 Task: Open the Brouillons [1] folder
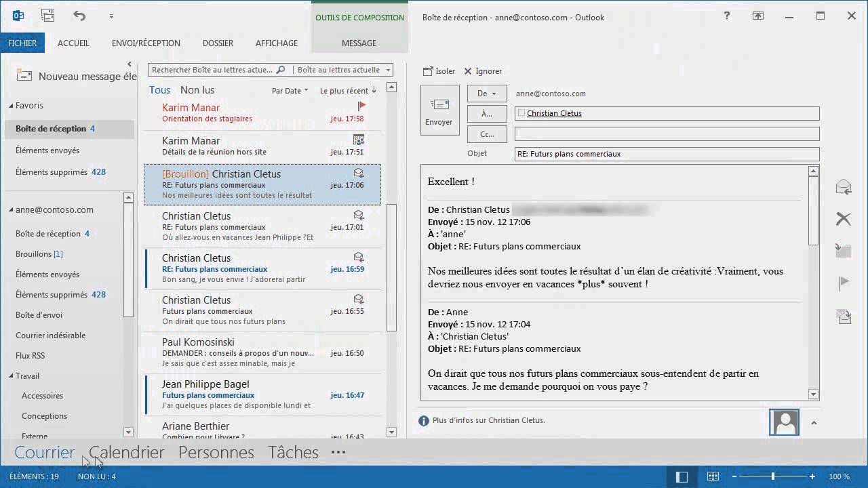pos(39,254)
